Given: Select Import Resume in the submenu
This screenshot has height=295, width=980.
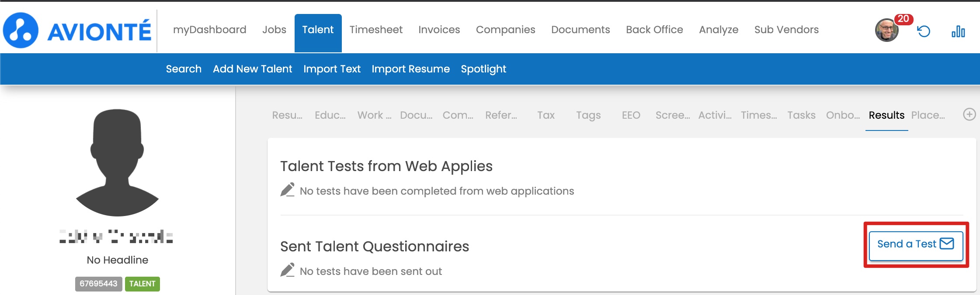Looking at the screenshot, I should pyautogui.click(x=410, y=69).
